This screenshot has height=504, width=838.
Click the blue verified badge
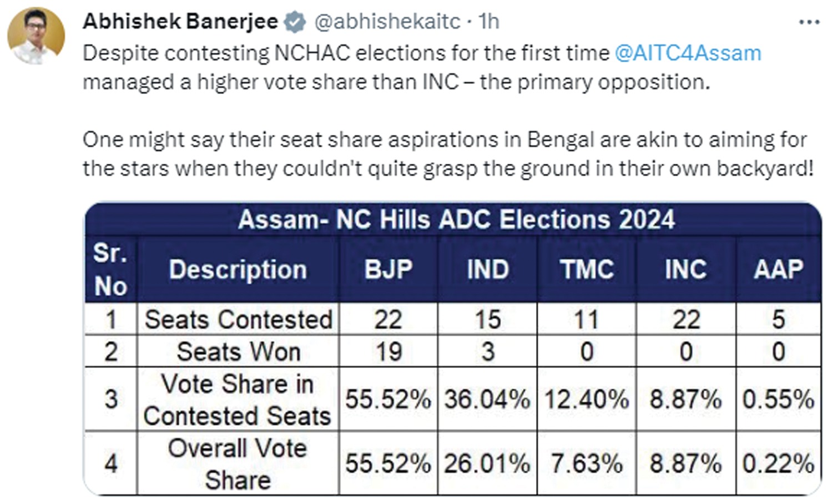tap(295, 22)
